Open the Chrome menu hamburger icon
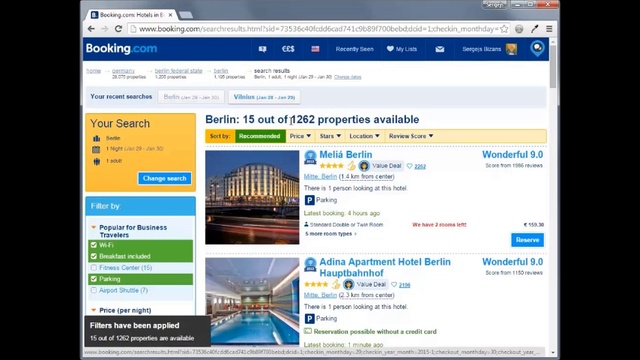Image resolution: width=640 pixels, height=360 pixels. [549, 29]
